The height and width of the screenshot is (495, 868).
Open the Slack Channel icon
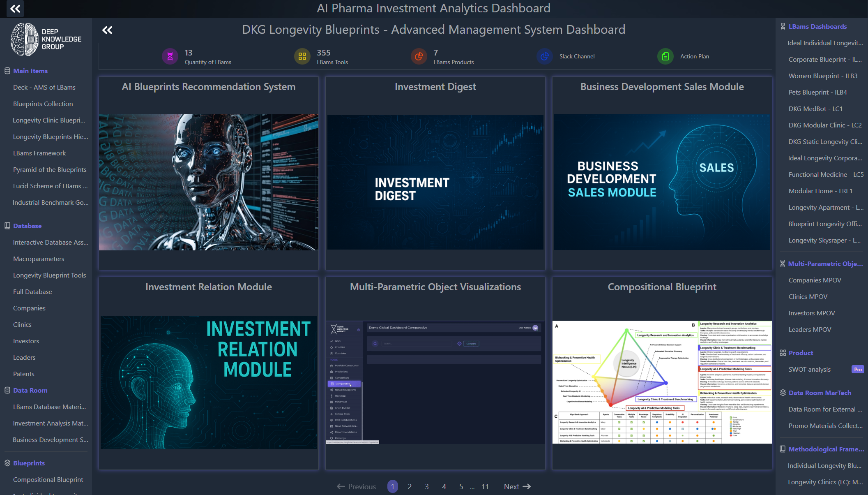tap(544, 56)
